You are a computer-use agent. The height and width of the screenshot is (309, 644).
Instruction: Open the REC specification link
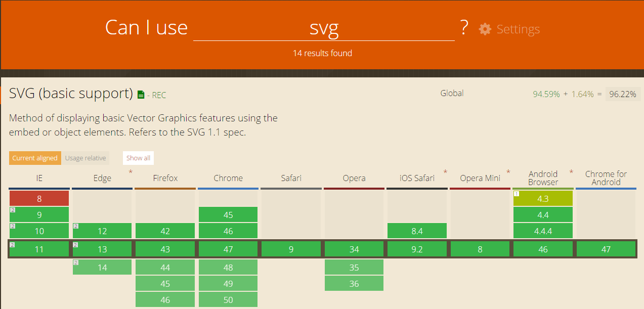(158, 95)
